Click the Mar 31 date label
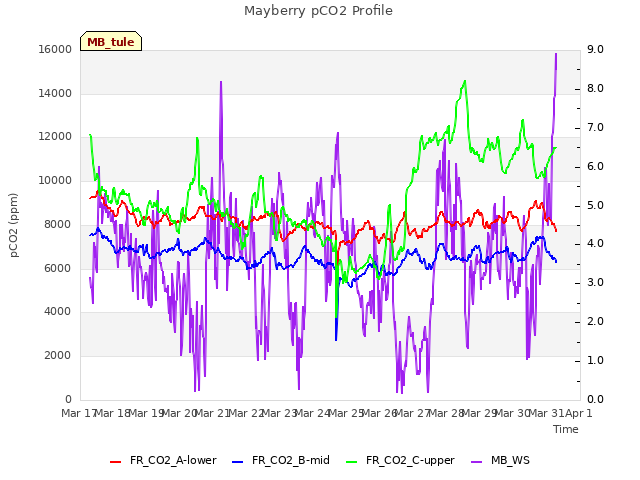 (546, 413)
